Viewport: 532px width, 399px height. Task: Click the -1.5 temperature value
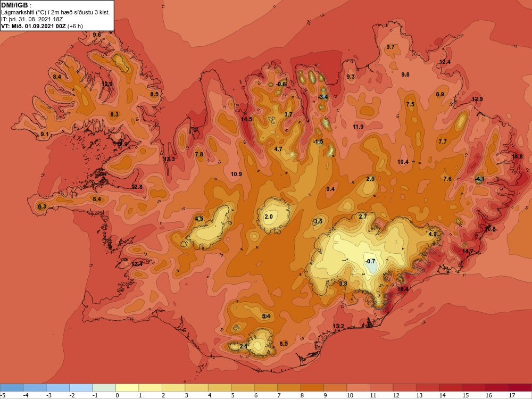(318, 142)
